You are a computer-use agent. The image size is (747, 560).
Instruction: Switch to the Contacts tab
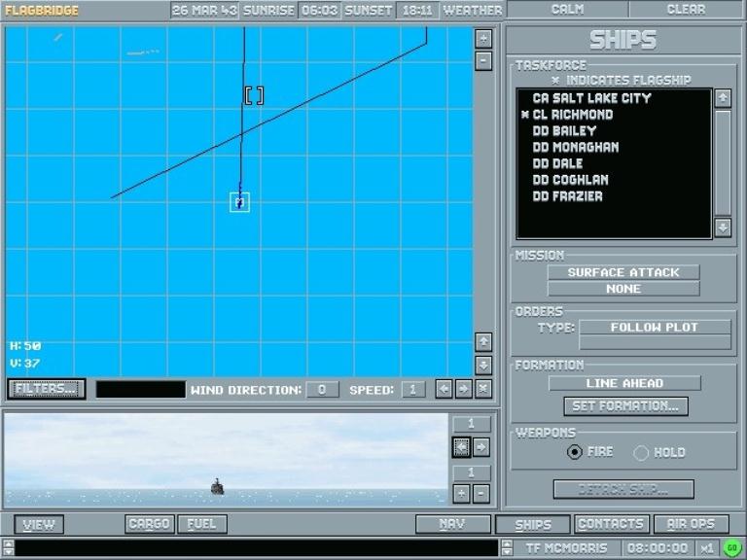[611, 524]
